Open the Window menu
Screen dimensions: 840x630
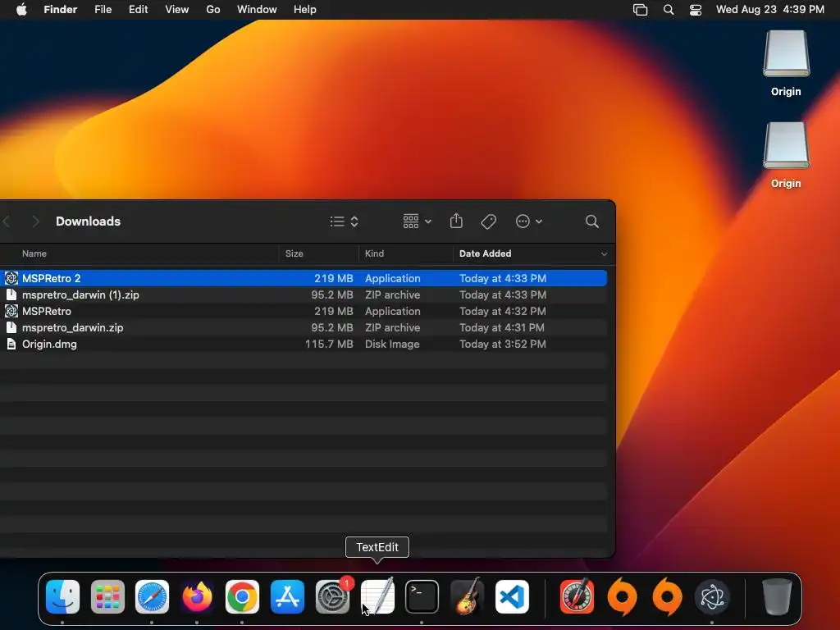(257, 10)
